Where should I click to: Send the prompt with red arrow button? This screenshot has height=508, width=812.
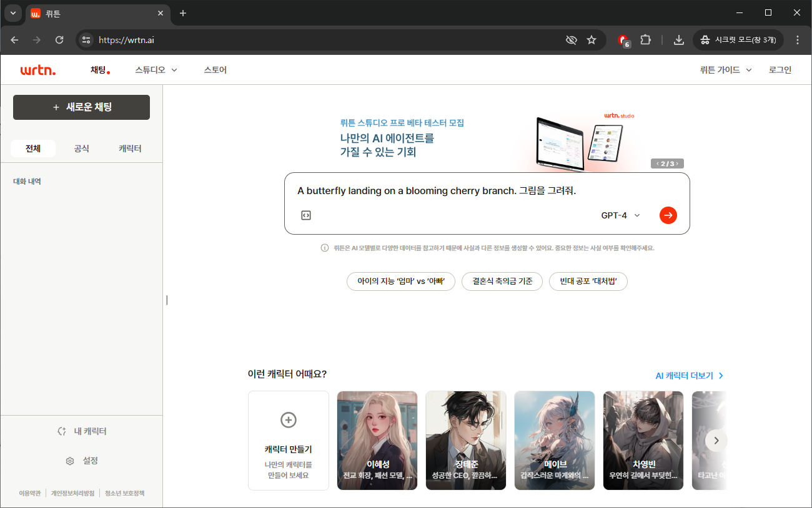click(x=668, y=215)
